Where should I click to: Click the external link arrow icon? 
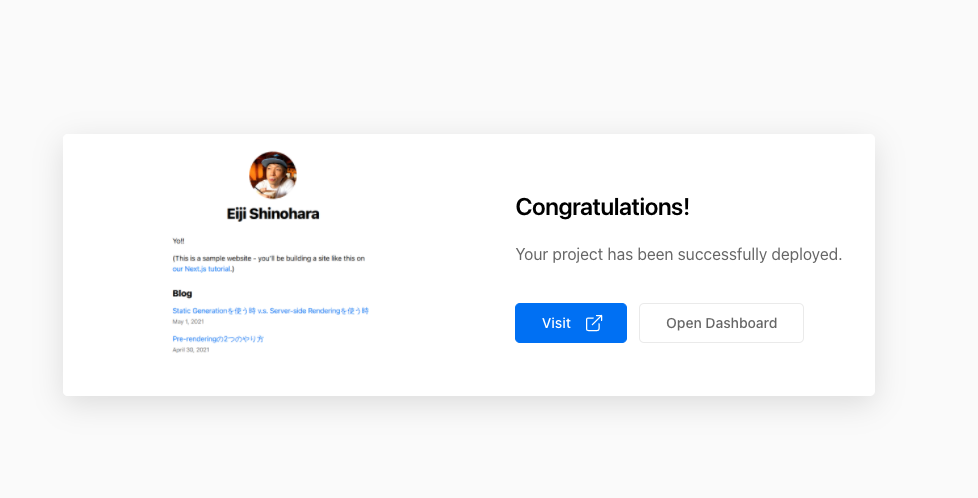coord(594,323)
